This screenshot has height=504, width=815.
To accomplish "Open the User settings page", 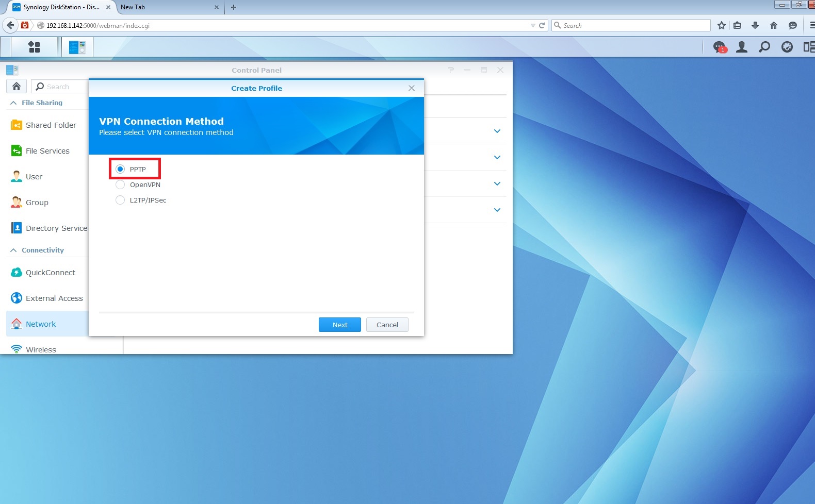I will click(34, 177).
